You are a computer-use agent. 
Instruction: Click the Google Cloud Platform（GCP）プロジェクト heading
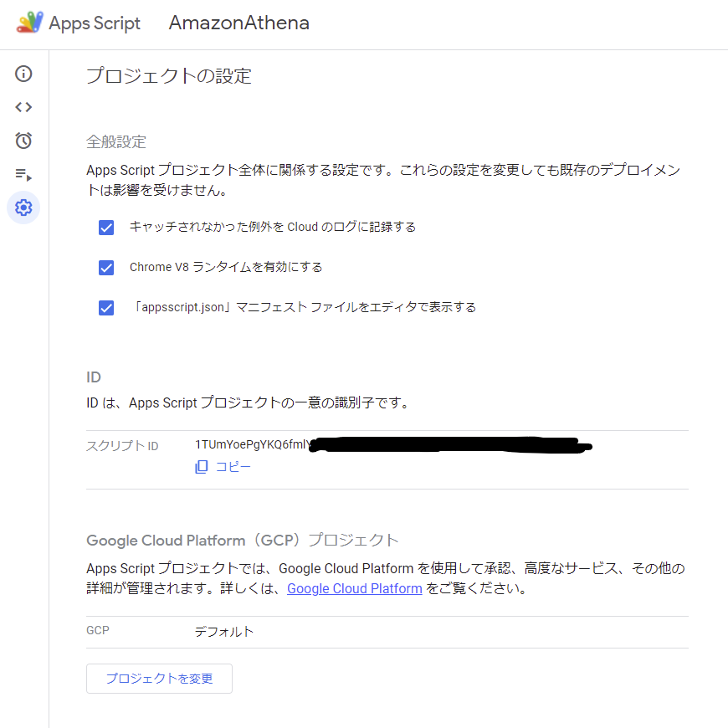pos(243,540)
